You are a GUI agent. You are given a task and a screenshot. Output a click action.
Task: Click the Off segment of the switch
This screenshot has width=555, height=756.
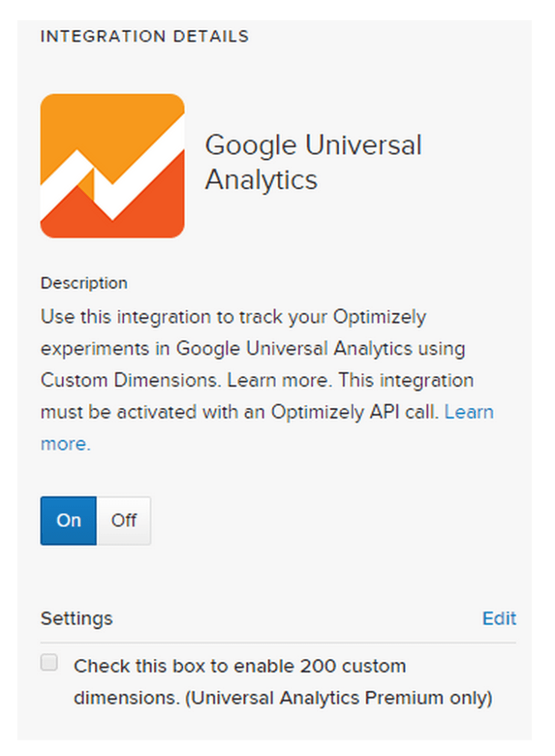(124, 520)
